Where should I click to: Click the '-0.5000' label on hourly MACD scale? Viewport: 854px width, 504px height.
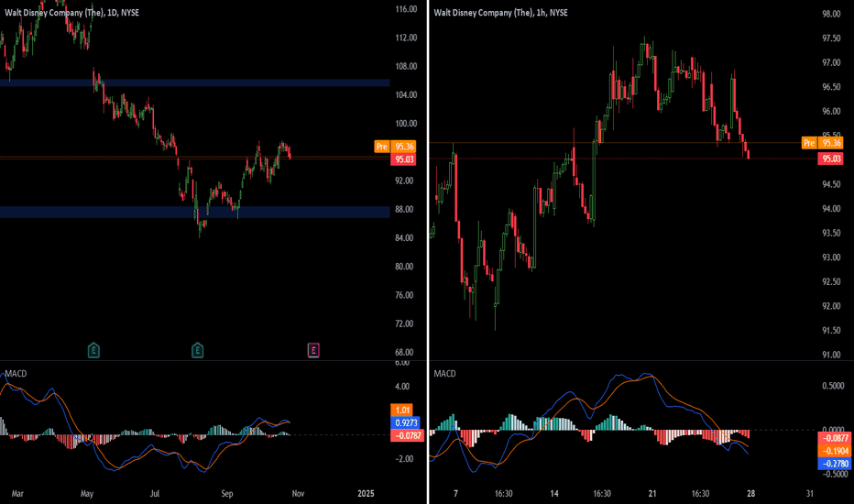(x=833, y=474)
